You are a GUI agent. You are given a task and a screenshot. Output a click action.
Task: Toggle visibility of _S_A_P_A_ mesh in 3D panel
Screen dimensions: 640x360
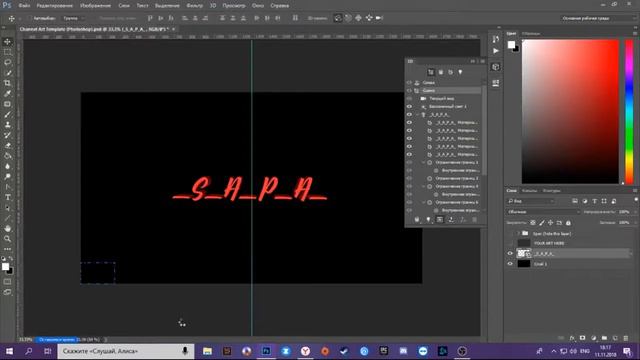[409, 115]
